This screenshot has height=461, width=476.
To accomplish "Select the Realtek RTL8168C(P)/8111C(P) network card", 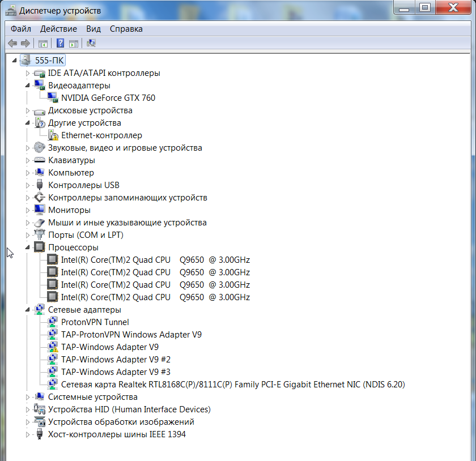I will tap(233, 384).
